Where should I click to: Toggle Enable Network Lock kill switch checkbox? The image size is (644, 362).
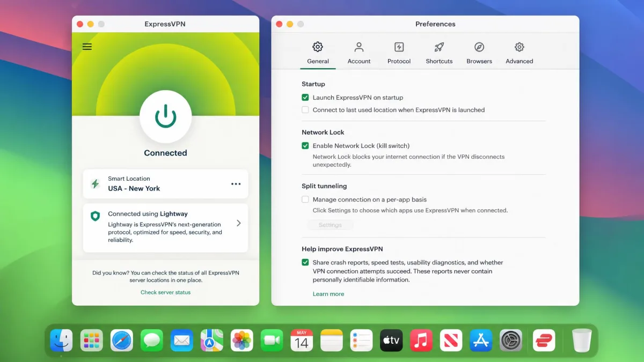(305, 146)
